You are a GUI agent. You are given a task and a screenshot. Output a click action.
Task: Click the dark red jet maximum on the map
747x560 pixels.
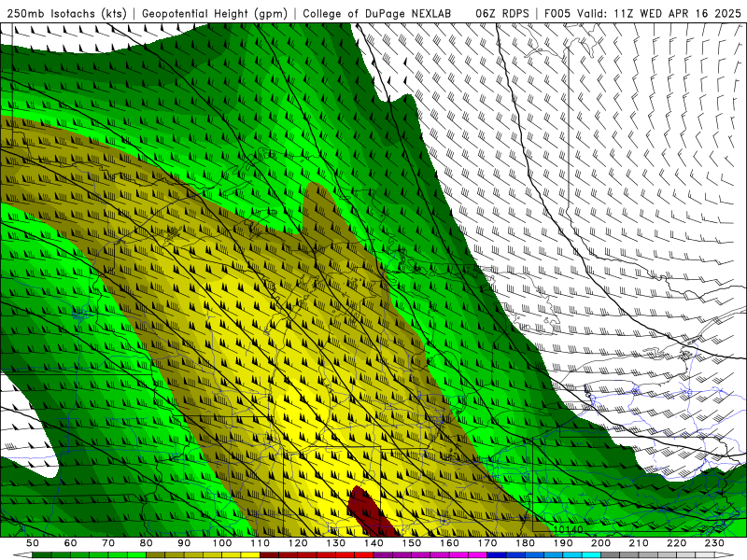tap(370, 513)
